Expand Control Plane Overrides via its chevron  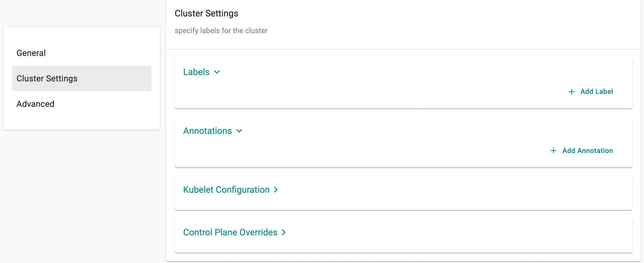coord(284,233)
